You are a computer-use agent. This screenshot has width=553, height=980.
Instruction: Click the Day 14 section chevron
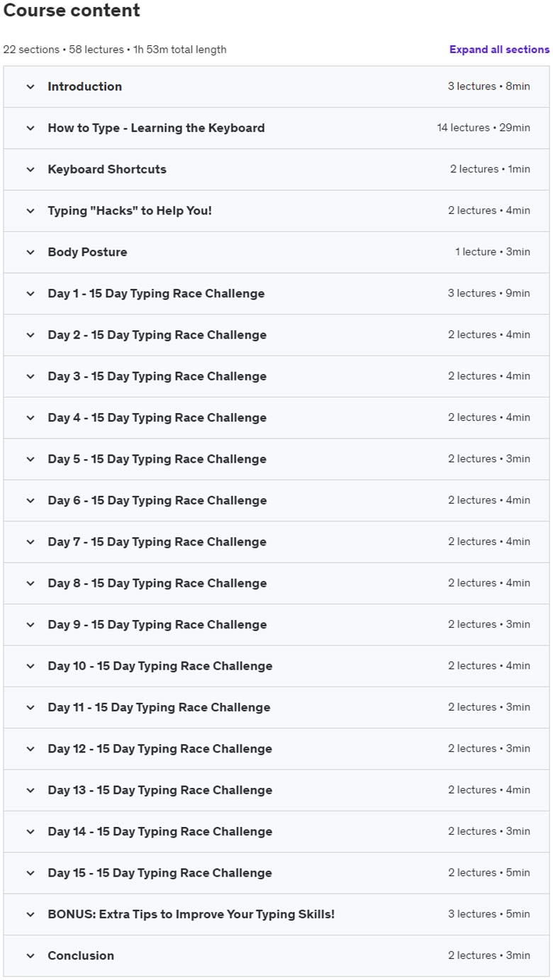tap(30, 832)
